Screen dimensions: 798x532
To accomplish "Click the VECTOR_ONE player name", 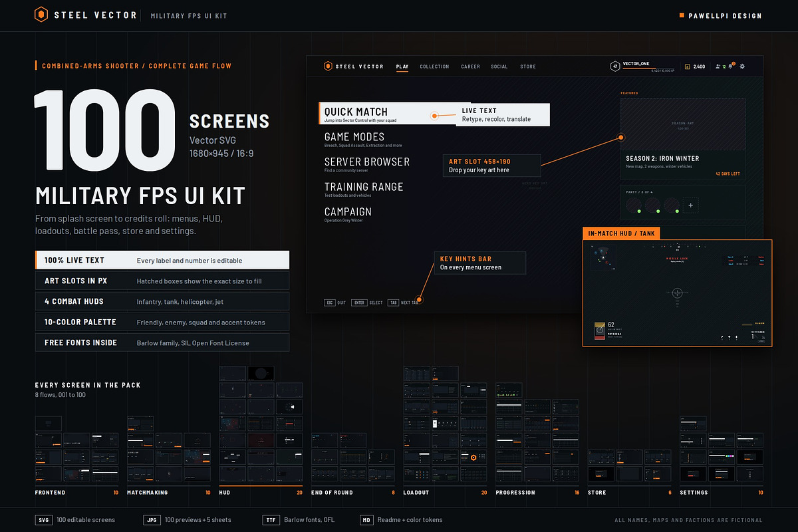I will (636, 63).
